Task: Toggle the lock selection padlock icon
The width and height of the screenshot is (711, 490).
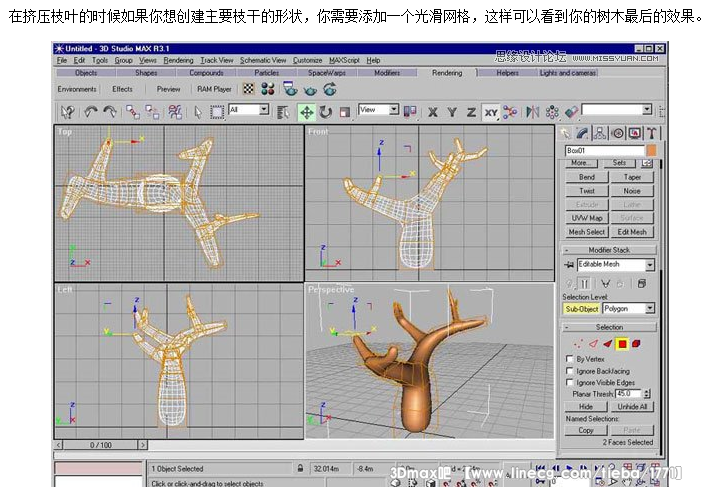Action: (x=300, y=468)
